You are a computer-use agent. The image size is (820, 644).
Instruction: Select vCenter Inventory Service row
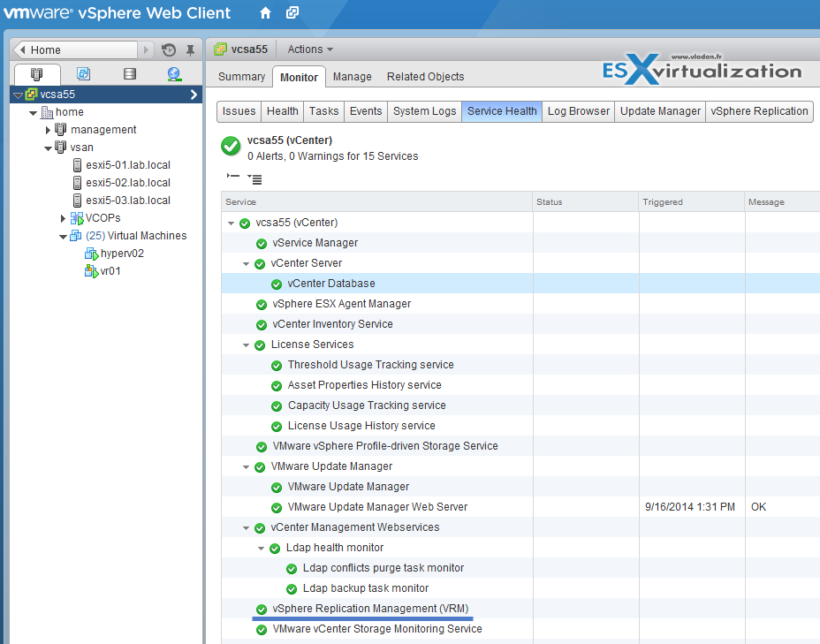click(x=520, y=324)
